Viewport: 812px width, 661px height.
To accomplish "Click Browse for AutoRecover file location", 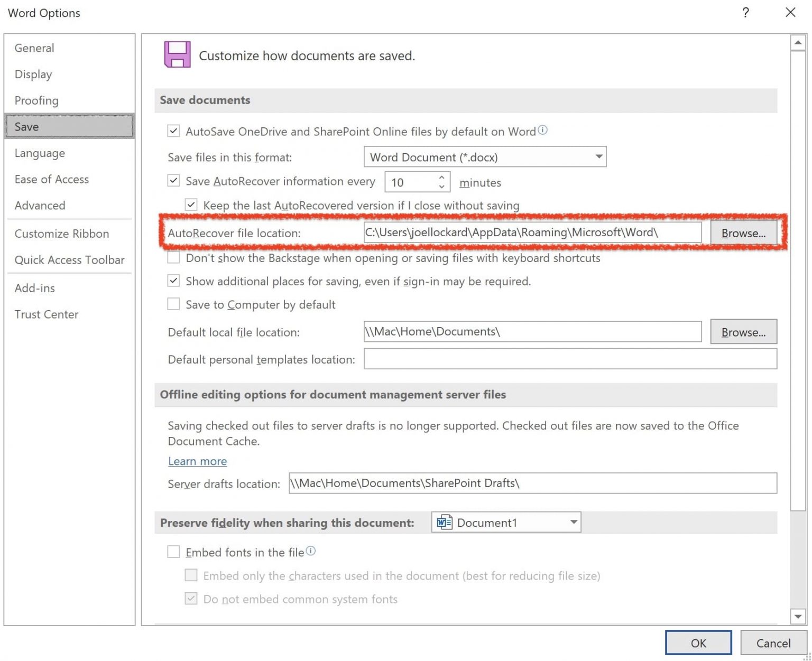I will [744, 233].
